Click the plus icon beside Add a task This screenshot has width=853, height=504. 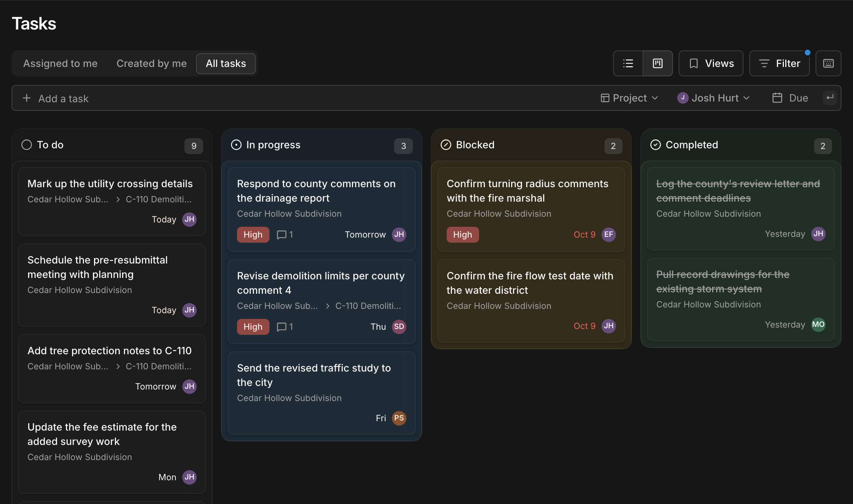pos(27,98)
